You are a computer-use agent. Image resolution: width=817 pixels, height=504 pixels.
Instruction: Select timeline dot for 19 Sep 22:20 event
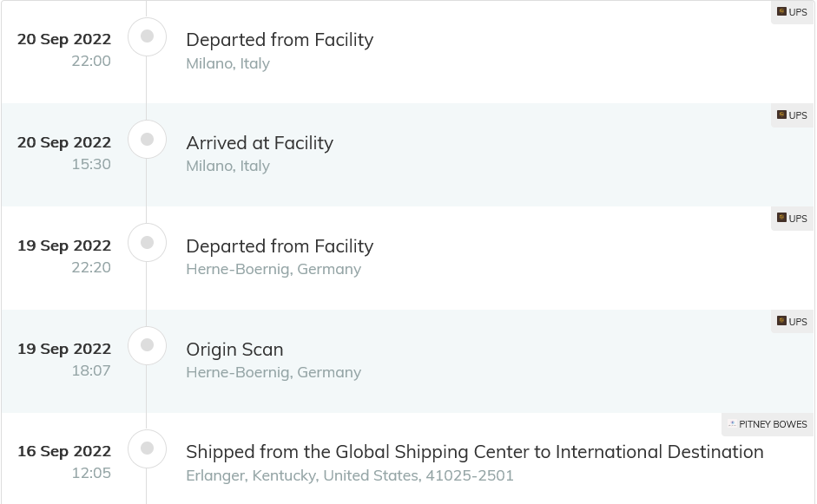[147, 243]
